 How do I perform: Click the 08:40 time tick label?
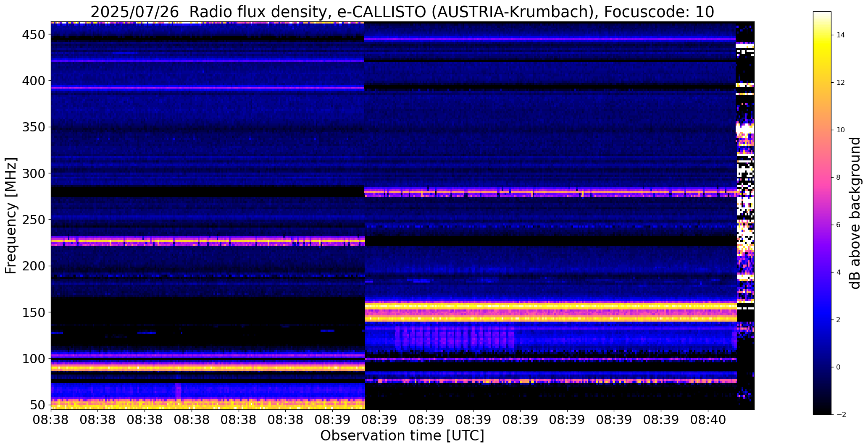[x=708, y=419]
